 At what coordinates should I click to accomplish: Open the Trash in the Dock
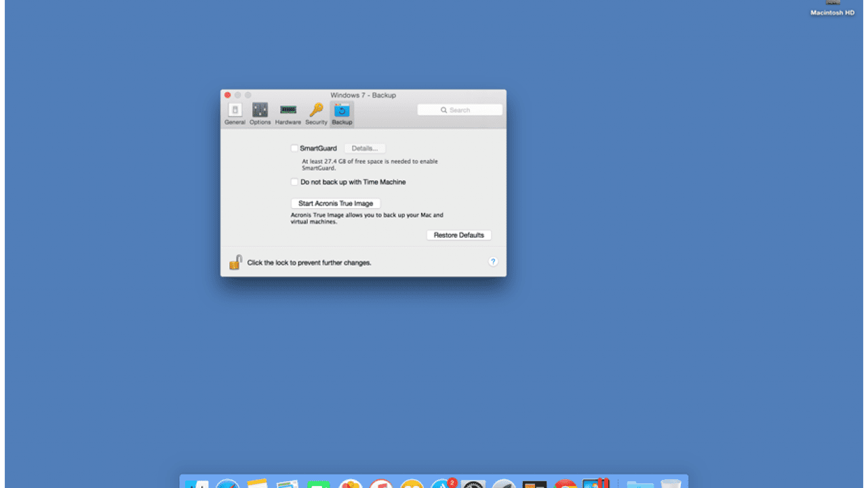[671, 483]
